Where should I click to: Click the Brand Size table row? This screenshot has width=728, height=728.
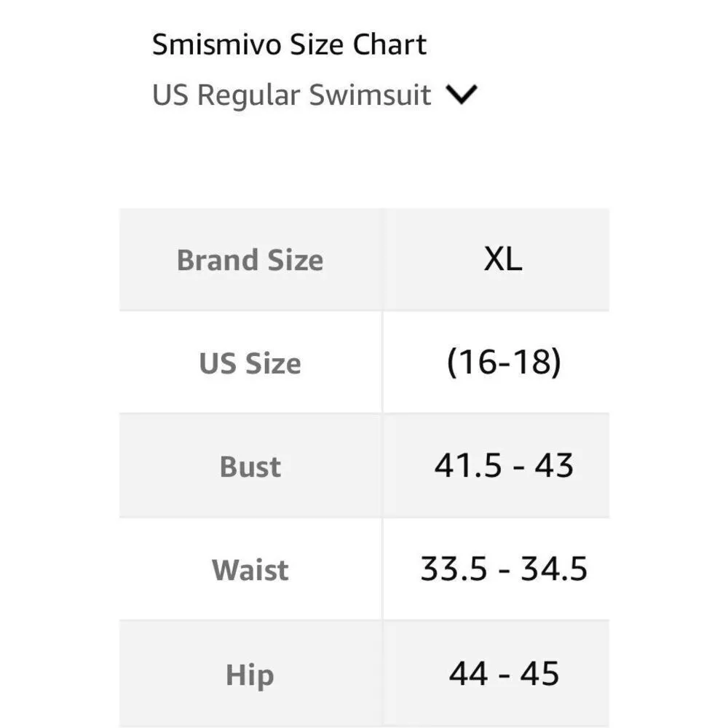(x=364, y=260)
